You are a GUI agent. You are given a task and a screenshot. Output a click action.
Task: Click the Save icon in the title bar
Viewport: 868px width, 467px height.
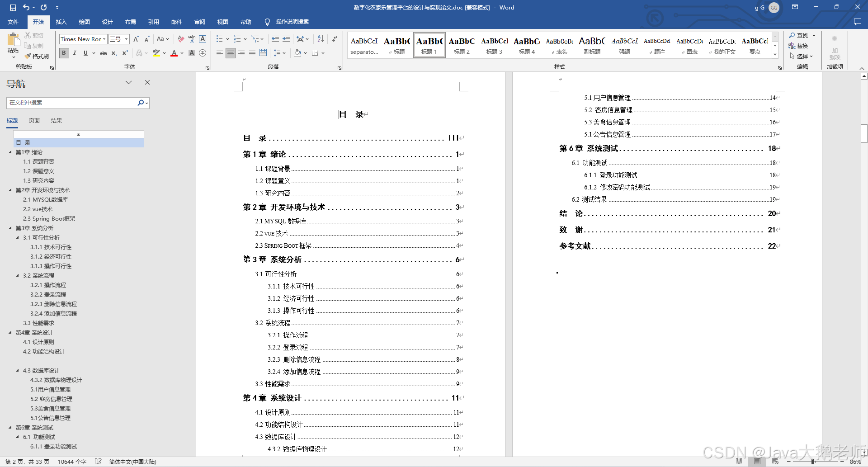pos(13,7)
